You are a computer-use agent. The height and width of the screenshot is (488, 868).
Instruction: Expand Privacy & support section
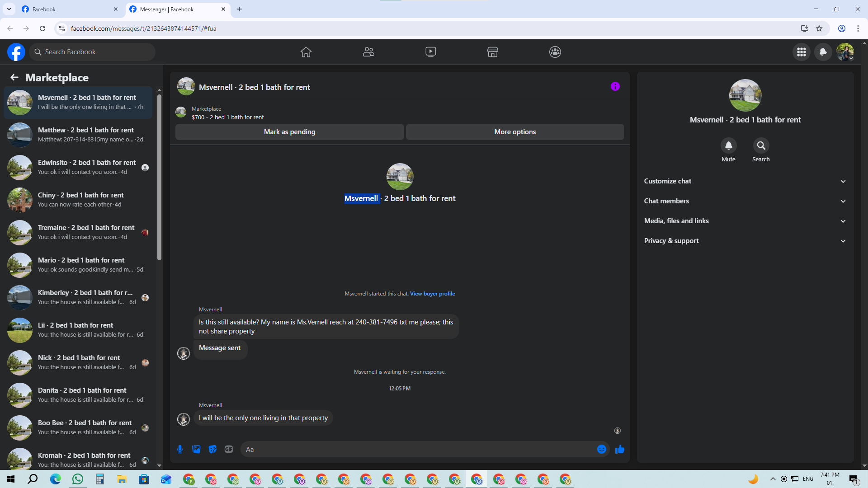pyautogui.click(x=745, y=241)
